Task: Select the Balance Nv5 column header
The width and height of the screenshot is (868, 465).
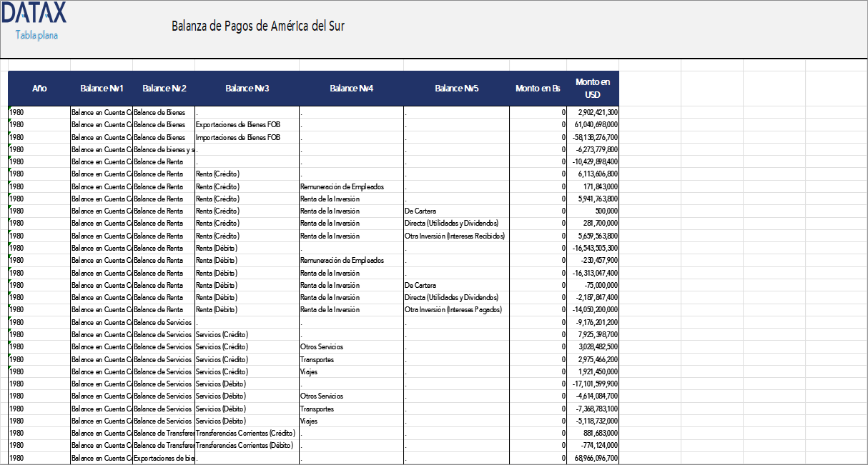Action: [x=456, y=88]
